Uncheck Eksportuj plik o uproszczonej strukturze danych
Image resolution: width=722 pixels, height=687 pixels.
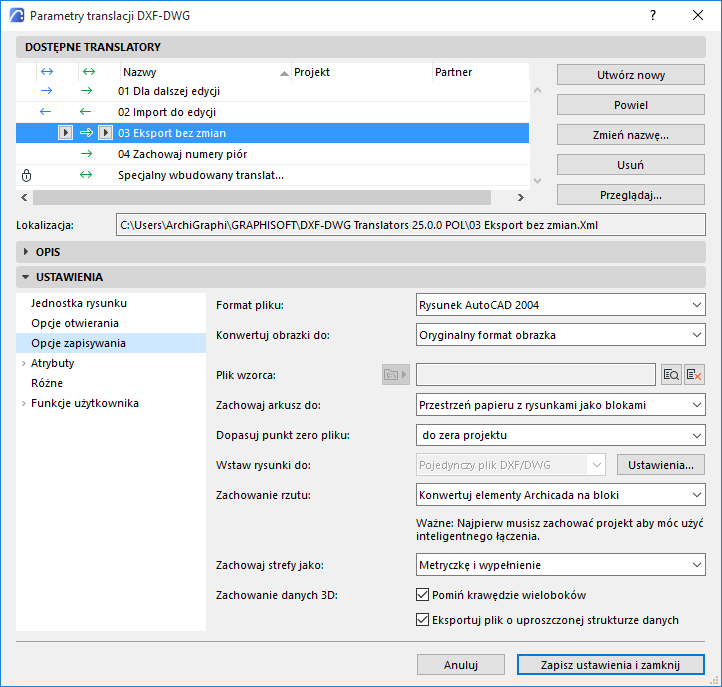[422, 620]
